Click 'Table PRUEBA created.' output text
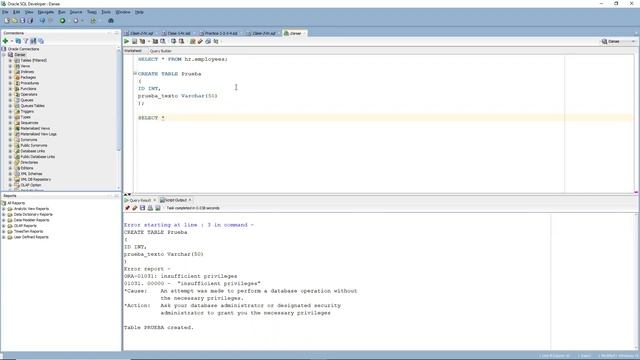Viewport: 640px width, 360px height. [x=158, y=328]
